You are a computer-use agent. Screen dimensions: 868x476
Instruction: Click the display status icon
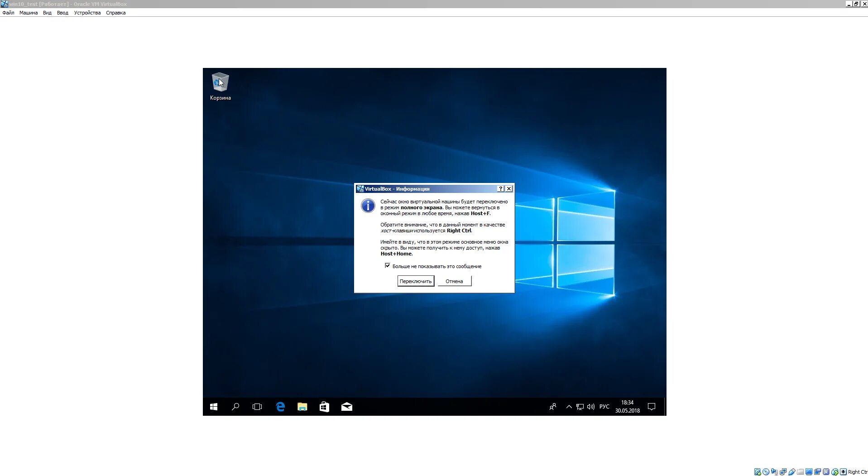[x=809, y=471]
